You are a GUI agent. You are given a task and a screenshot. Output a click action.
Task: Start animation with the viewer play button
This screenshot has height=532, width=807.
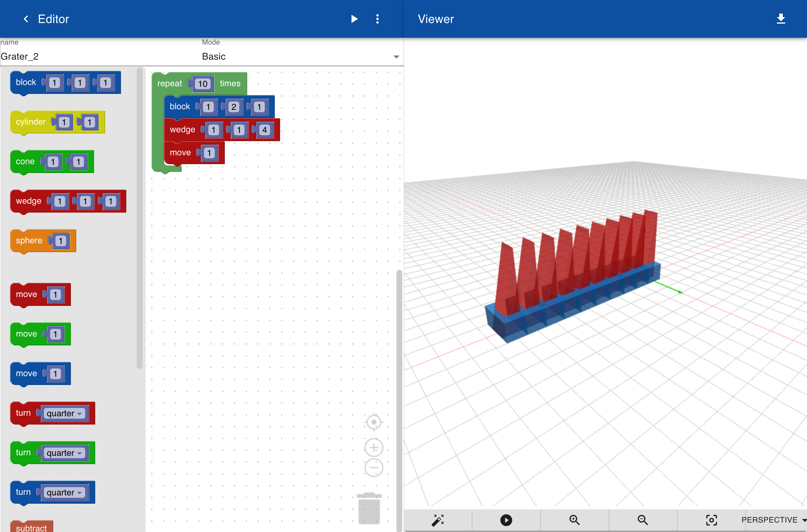(506, 520)
